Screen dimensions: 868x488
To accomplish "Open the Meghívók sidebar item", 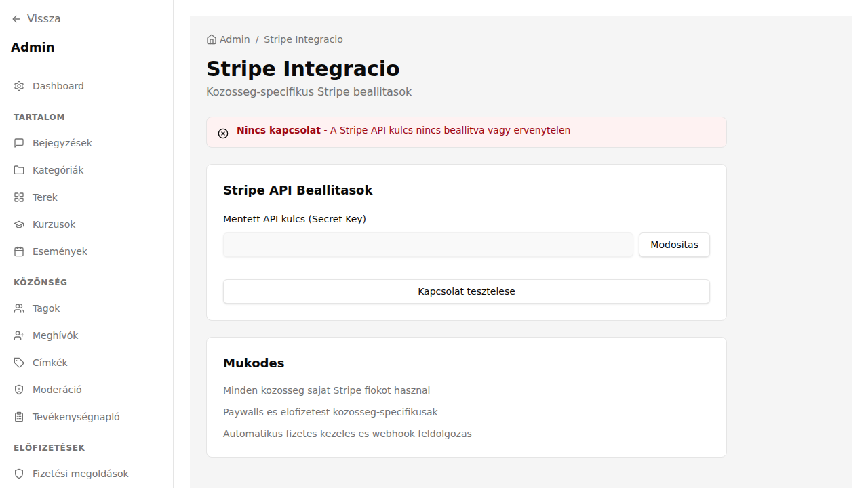I will point(55,335).
